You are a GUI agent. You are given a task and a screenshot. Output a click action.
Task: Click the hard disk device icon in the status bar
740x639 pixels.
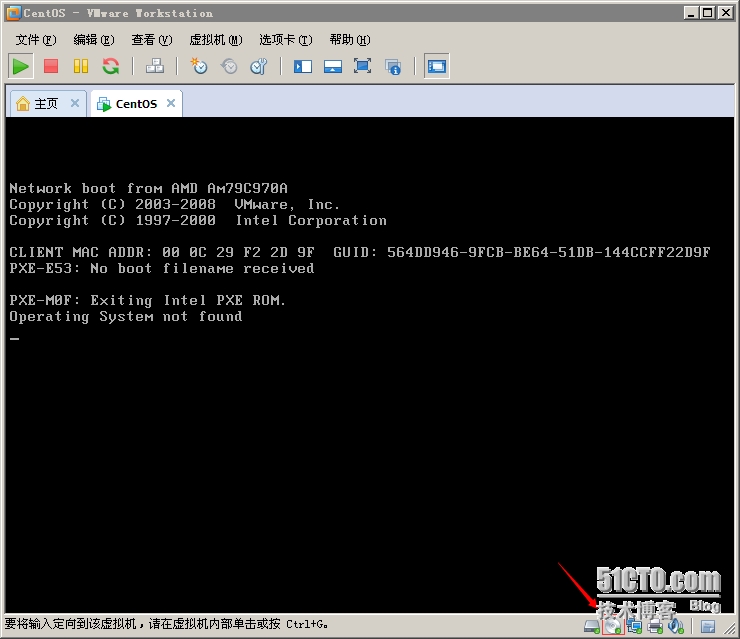coord(592,626)
